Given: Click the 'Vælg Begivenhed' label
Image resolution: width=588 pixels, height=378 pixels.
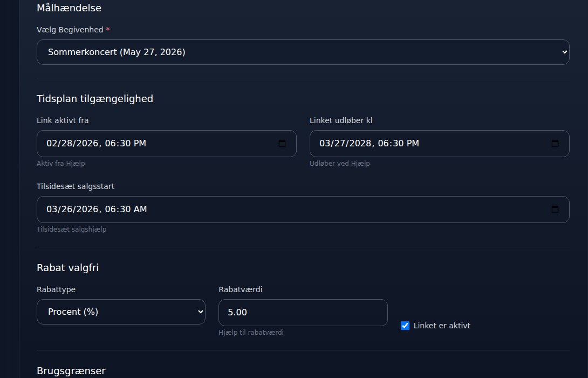Looking at the screenshot, I should (x=70, y=30).
